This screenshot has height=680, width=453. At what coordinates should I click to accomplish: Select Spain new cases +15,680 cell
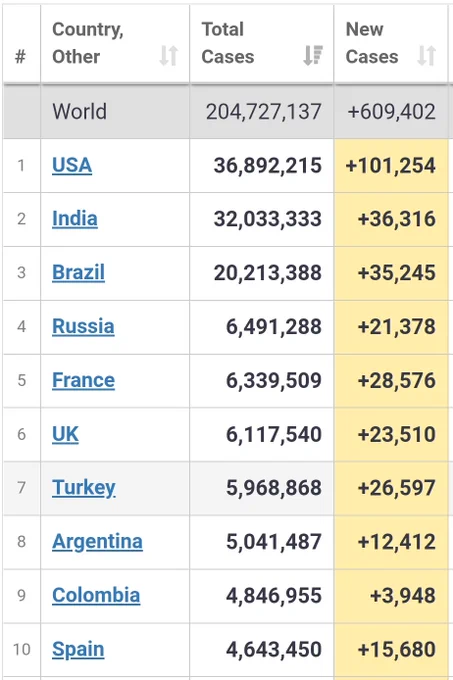[391, 650]
